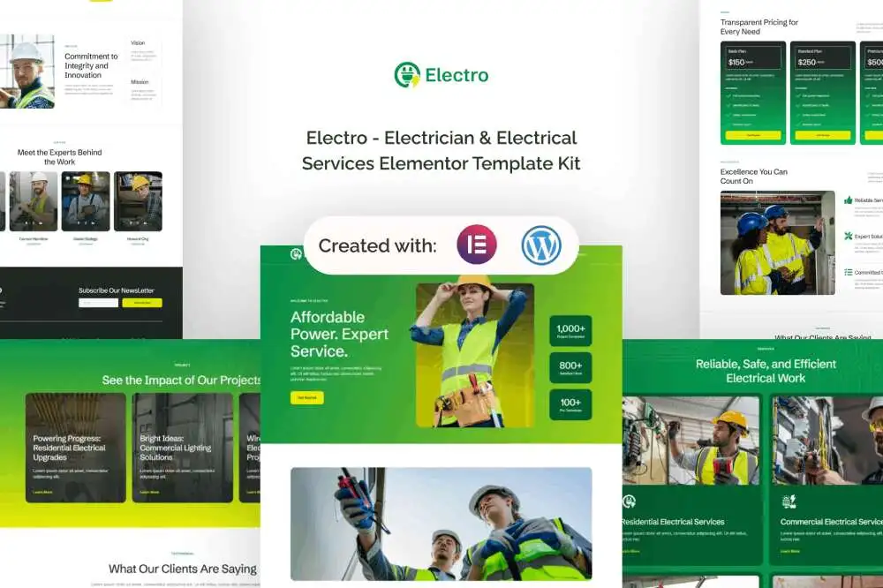Click the Committed checklist icon
This screenshot has height=588, width=883.
coord(849,272)
